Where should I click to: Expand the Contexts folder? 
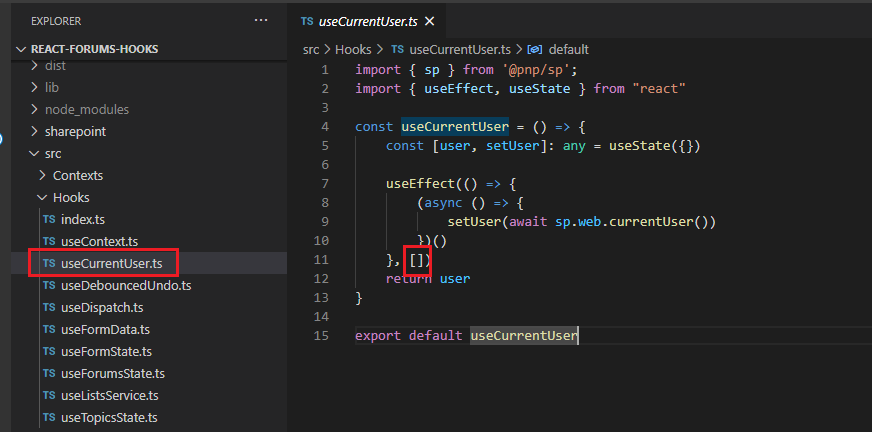(77, 175)
